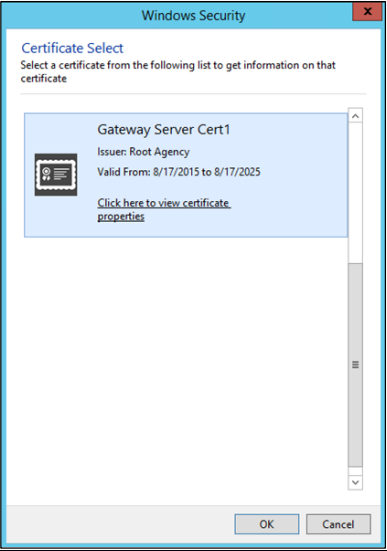Click the certificate icon for Gateway Server Cert1

click(56, 175)
